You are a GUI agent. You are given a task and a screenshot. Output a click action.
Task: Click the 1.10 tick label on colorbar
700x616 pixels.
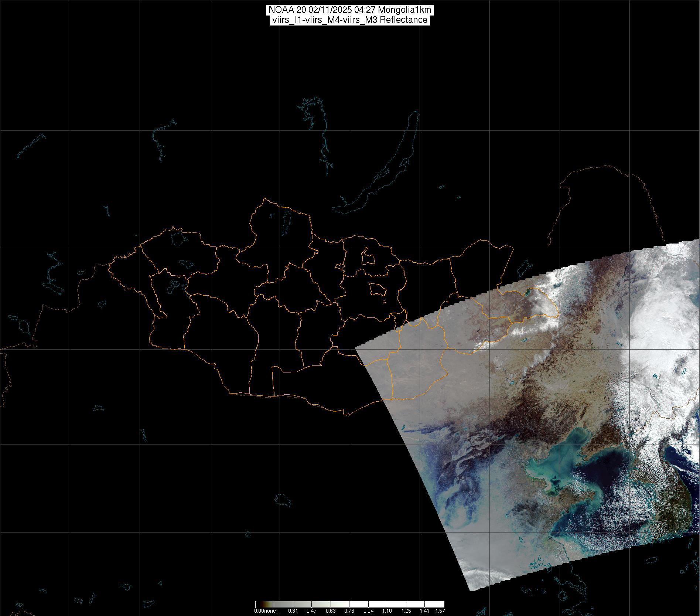coord(387,611)
